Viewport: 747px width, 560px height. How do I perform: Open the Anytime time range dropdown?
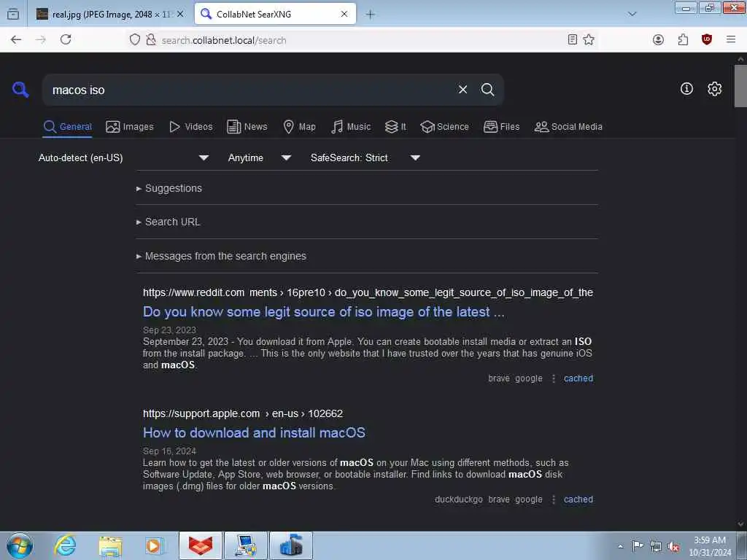point(259,157)
